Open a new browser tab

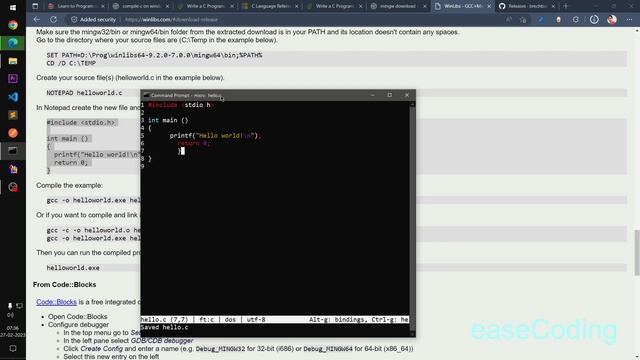click(x=566, y=6)
